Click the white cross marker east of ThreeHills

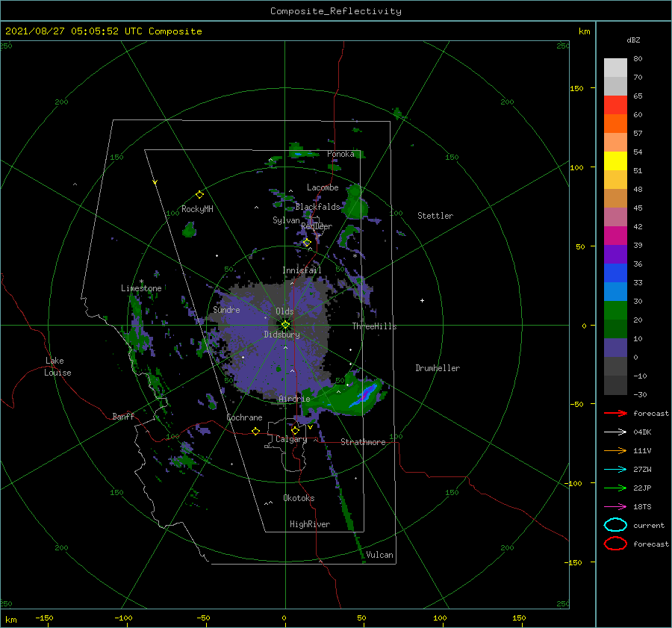(422, 300)
